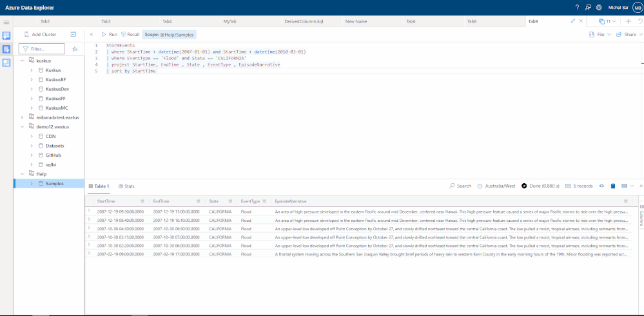
Task: Click the Scope @Help/Samples label
Action: (169, 35)
